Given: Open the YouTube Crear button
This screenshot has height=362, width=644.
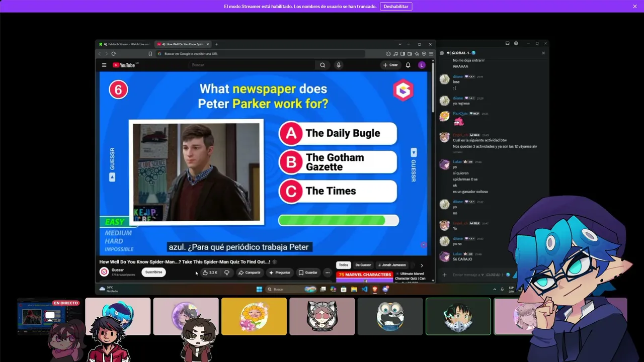Looking at the screenshot, I should 390,65.
